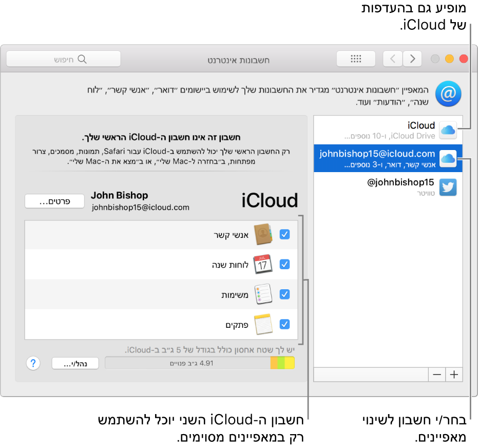
Task: Click the אנשי קשר service label
Action: point(231,235)
